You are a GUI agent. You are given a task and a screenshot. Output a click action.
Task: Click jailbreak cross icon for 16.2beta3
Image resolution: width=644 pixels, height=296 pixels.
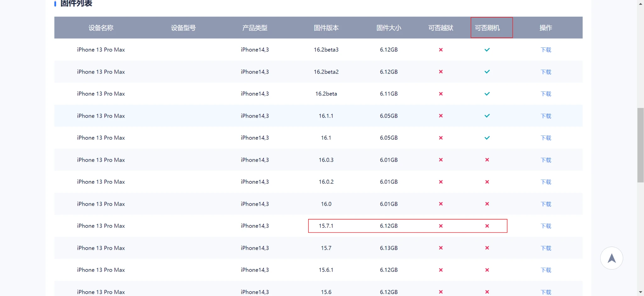(x=441, y=50)
